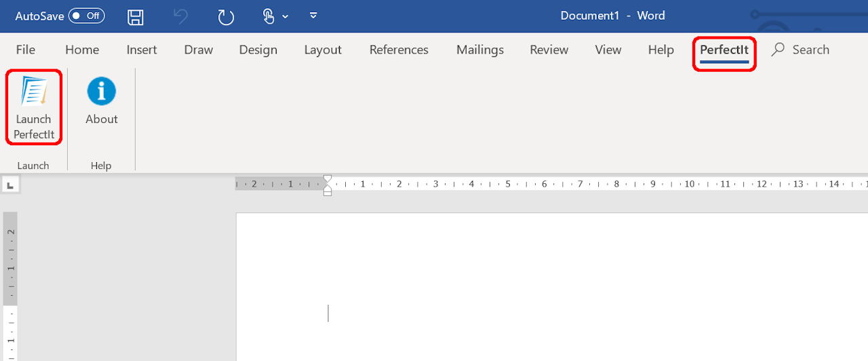The height and width of the screenshot is (361, 868).
Task: Click the Save floppy disk icon
Action: [136, 16]
